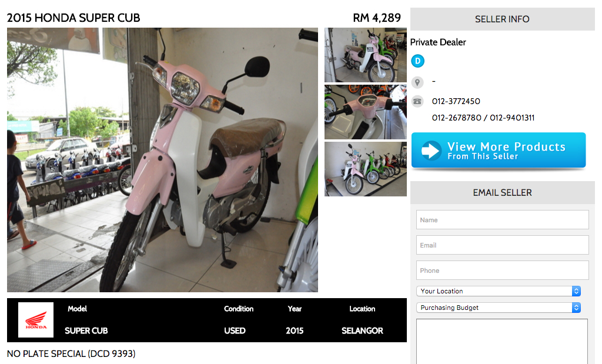Image resolution: width=602 pixels, height=364 pixels.
Task: Click the location pin icon
Action: [417, 82]
